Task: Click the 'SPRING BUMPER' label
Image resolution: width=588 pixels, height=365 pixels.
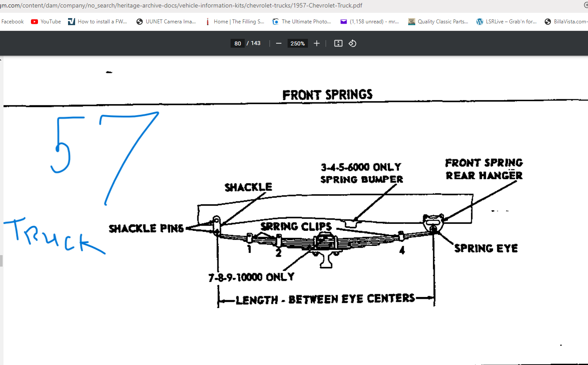Action: (362, 179)
